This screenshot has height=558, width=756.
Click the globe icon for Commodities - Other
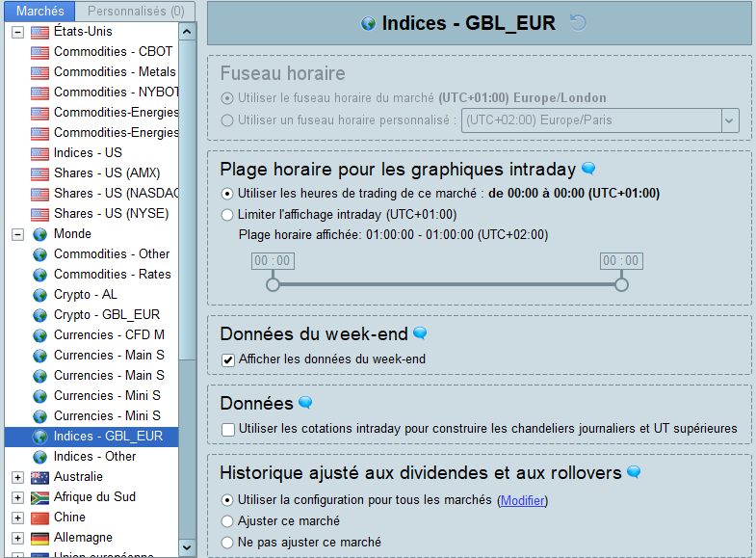(39, 254)
